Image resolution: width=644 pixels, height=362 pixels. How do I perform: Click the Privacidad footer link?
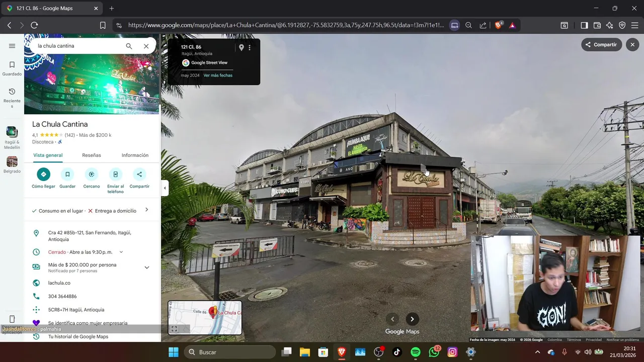pos(594,340)
